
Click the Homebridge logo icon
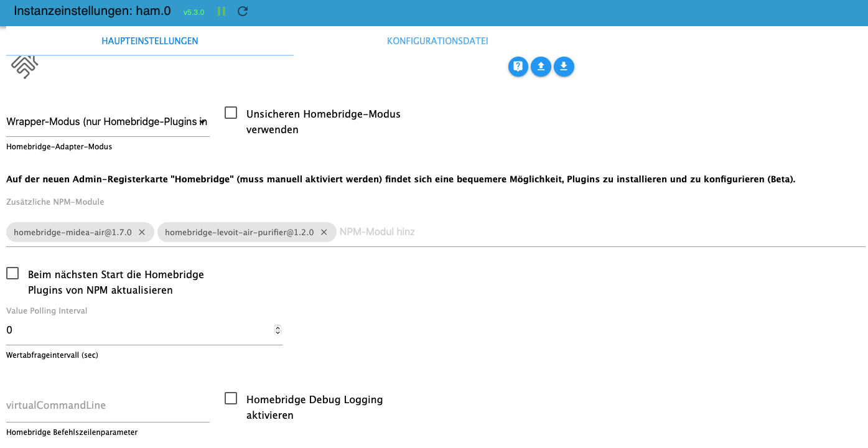[x=25, y=66]
